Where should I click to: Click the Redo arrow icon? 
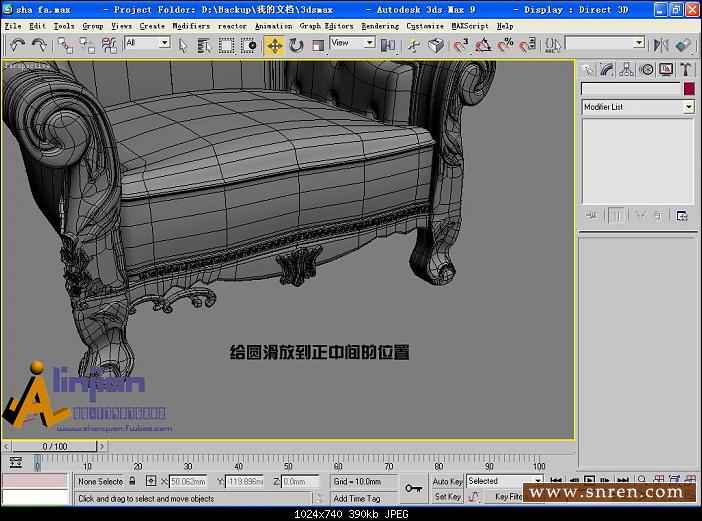39,45
